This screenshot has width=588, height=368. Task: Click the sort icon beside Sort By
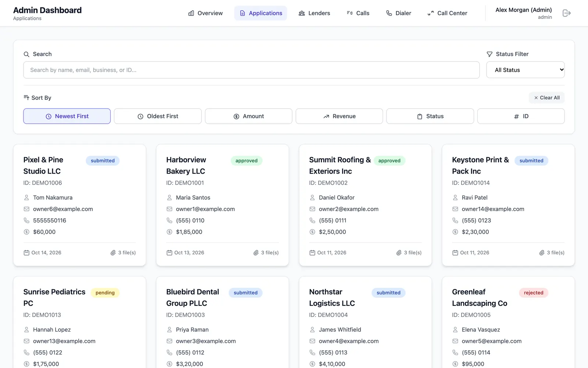pyautogui.click(x=26, y=98)
